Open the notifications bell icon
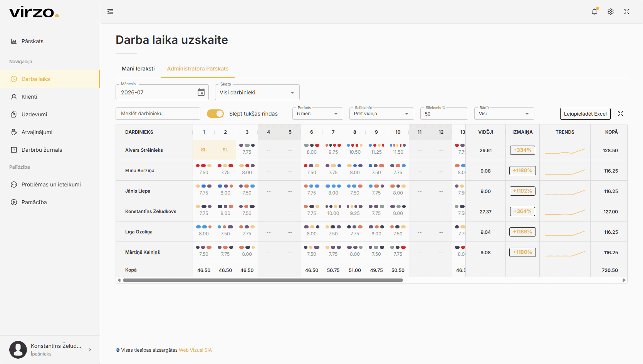 click(x=594, y=12)
